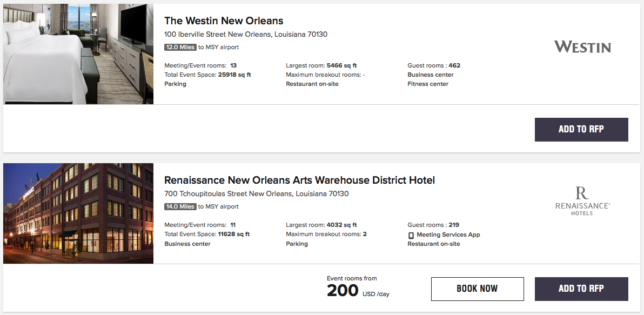
Task: Click the Meeting Services App phone icon
Action: [411, 235]
